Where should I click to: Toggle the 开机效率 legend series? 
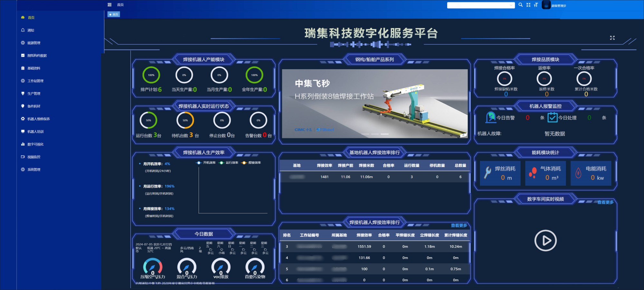coord(206,163)
